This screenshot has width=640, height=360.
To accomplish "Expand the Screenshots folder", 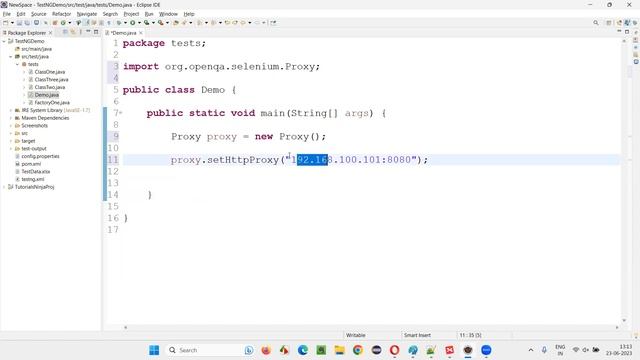I will pyautogui.click(x=11, y=126).
